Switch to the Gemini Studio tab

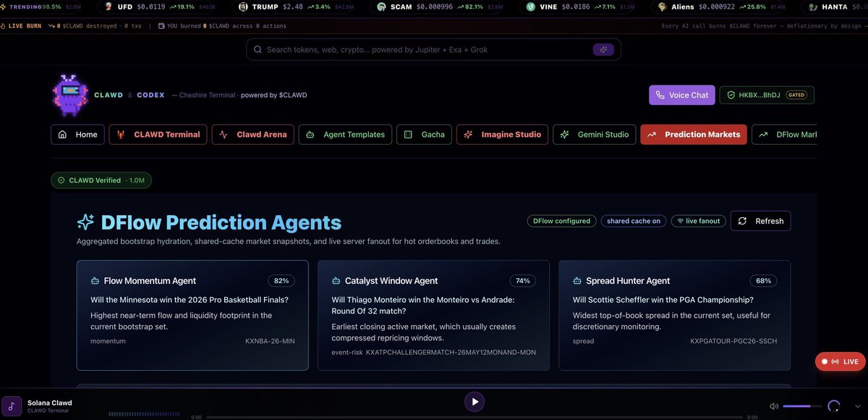pyautogui.click(x=595, y=135)
